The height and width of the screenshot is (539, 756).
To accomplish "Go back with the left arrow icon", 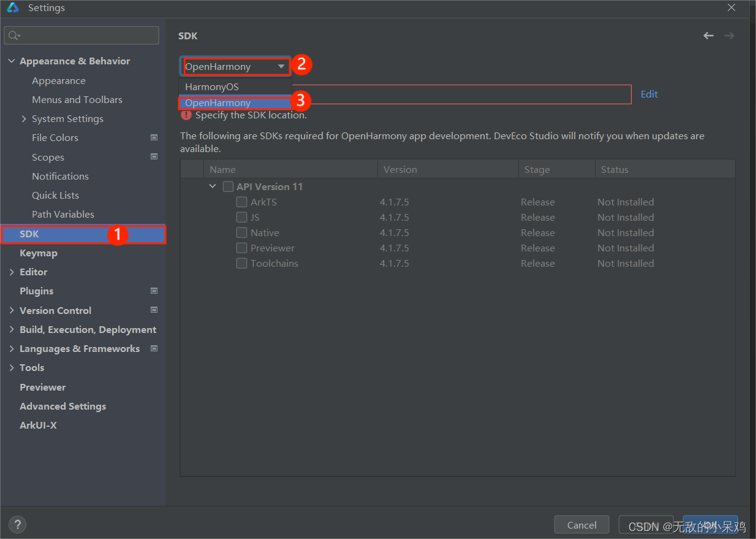I will pyautogui.click(x=708, y=36).
